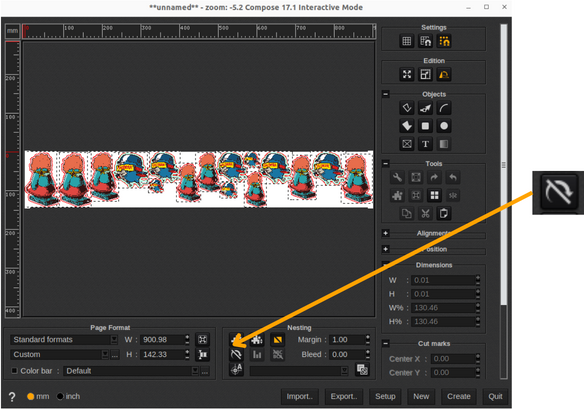Viewport: 584px width, 409px height.
Task: Click the nested stickers artwork on canvas
Action: (199, 179)
